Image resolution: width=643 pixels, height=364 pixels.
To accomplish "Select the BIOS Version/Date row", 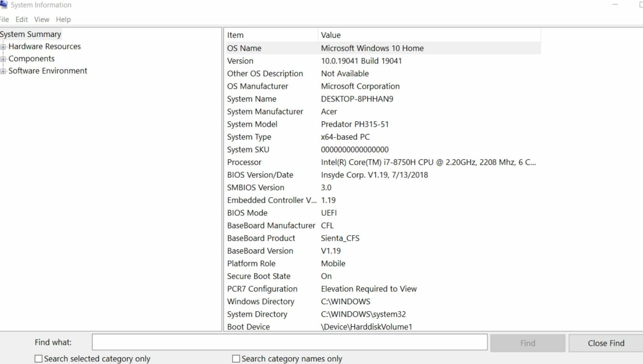I will point(377,175).
